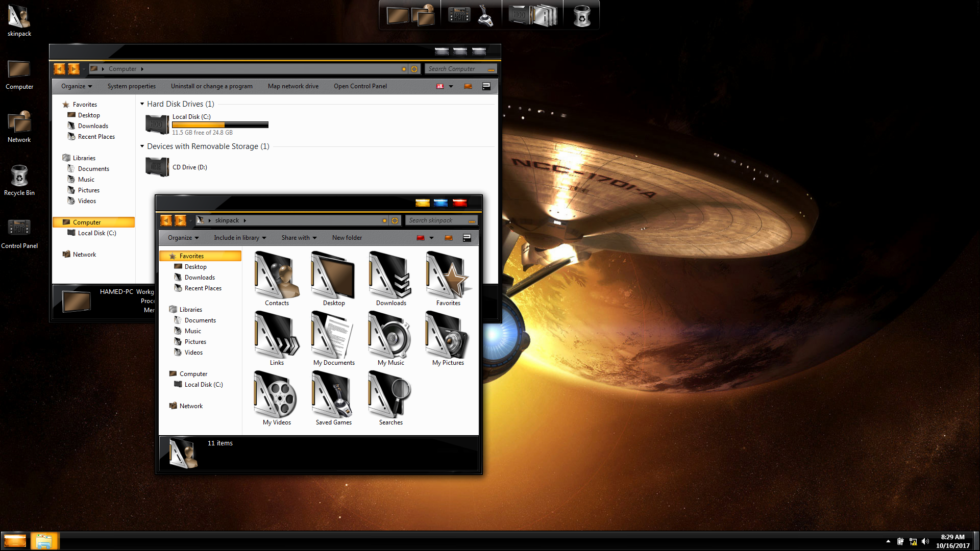The height and width of the screenshot is (551, 980).
Task: Click the New folder button
Action: tap(347, 238)
